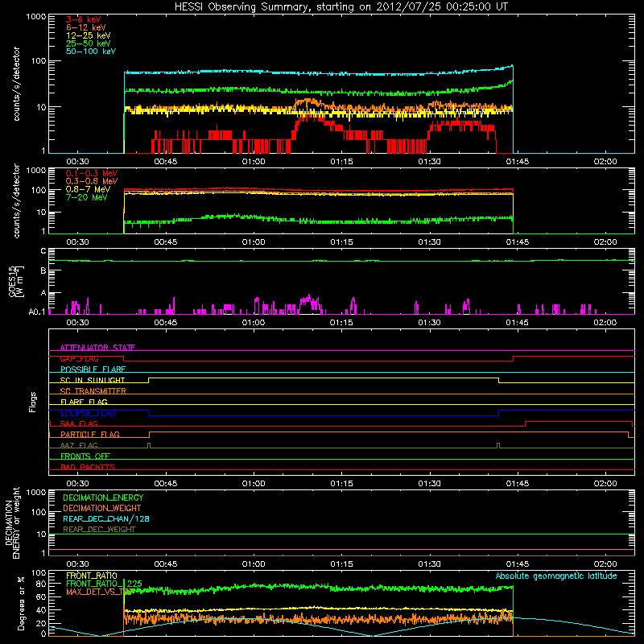
Task: Click the C class tick on the GOES axis
Action: tap(43, 250)
